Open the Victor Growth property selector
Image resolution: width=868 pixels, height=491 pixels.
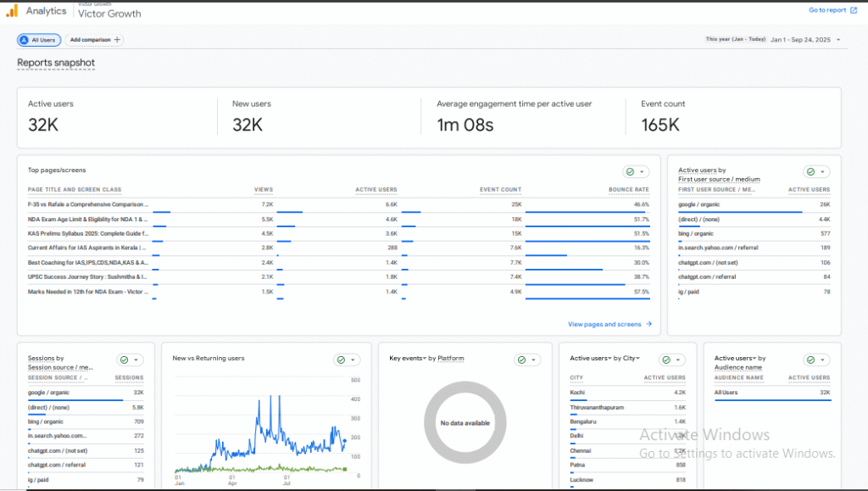coord(109,14)
